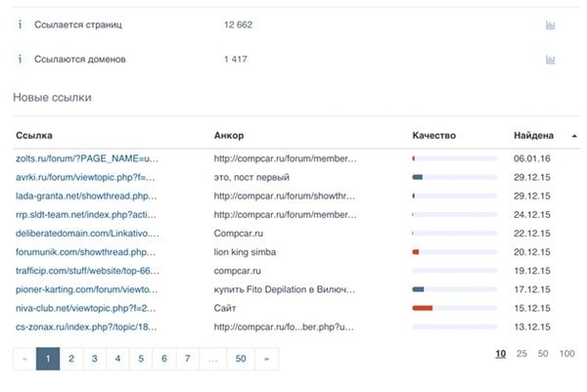This screenshot has width=587, height=392.
Task: Open chart icon for Ссылаются доменов row
Action: point(551,60)
